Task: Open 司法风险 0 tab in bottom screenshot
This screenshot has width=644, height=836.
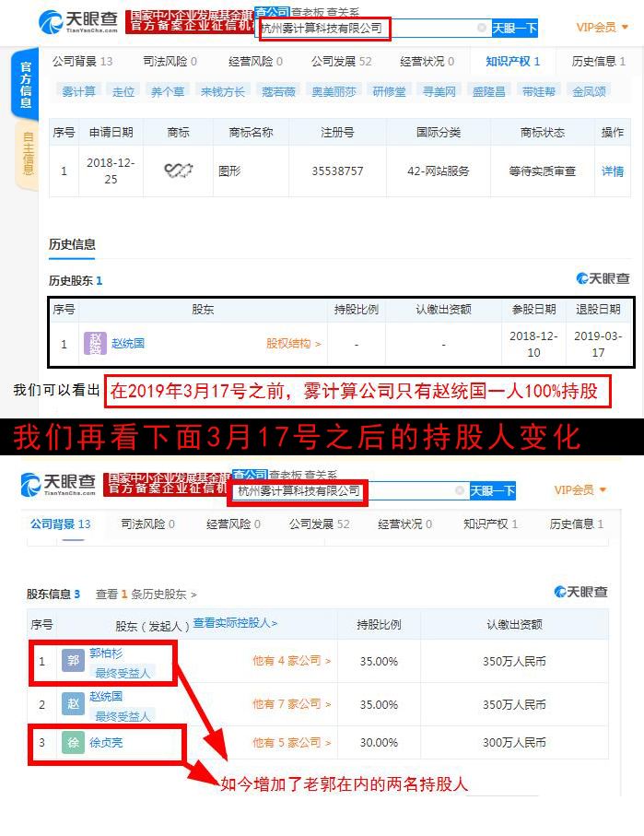Action: pos(147,524)
